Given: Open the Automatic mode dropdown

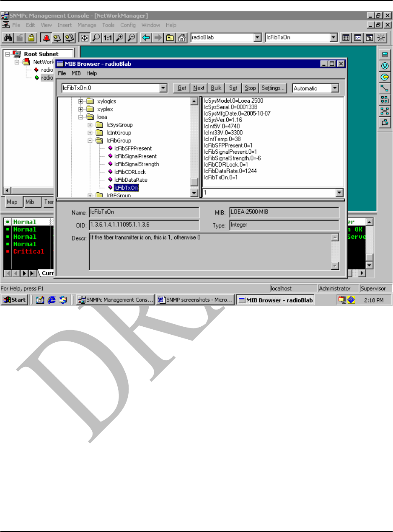Looking at the screenshot, I should [x=335, y=88].
